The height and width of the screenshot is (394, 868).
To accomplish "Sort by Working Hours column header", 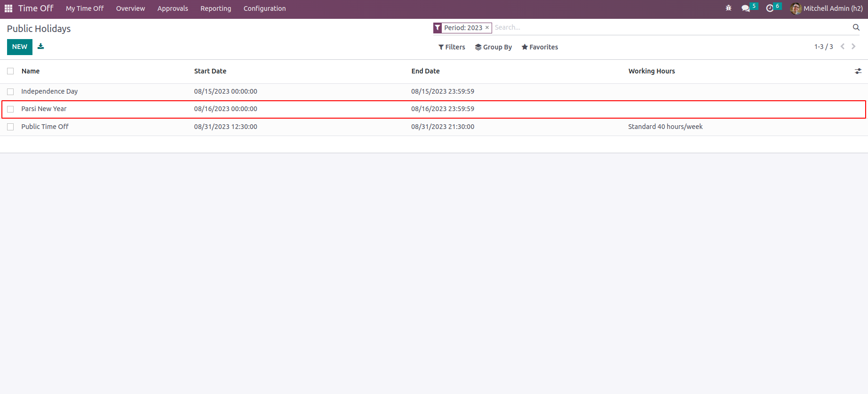I will [652, 71].
